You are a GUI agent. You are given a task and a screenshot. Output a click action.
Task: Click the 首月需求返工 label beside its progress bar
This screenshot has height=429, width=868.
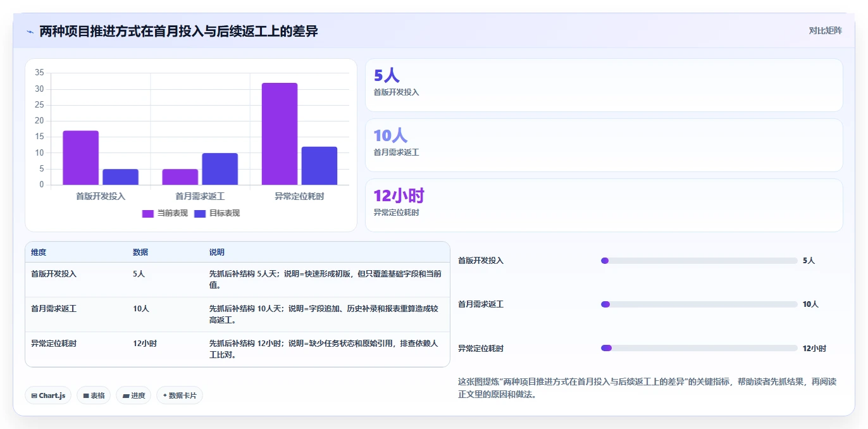tap(481, 304)
